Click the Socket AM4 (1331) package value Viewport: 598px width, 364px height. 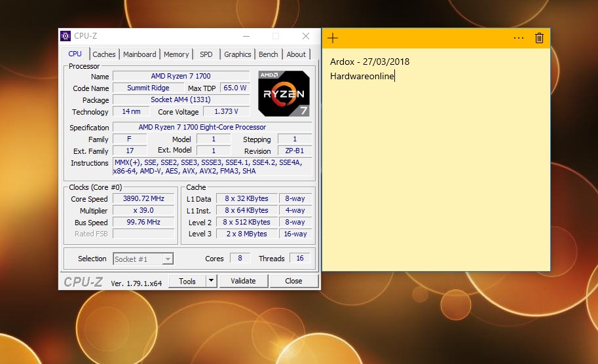(x=181, y=100)
